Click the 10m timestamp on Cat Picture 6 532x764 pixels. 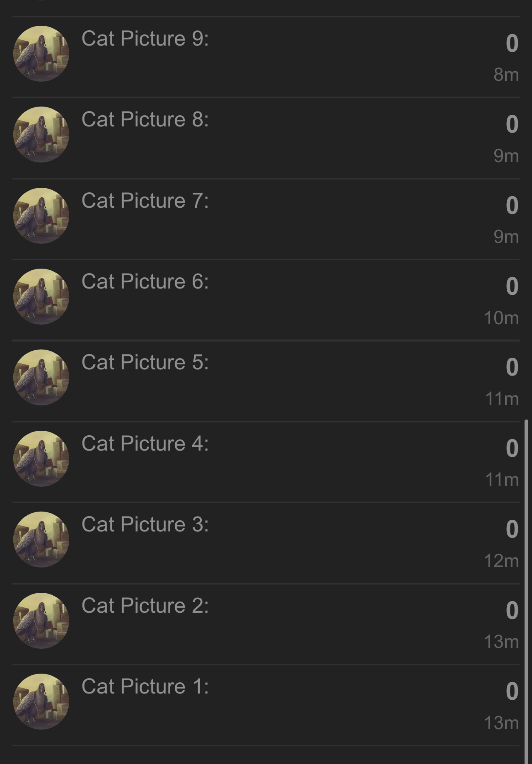[501, 318]
